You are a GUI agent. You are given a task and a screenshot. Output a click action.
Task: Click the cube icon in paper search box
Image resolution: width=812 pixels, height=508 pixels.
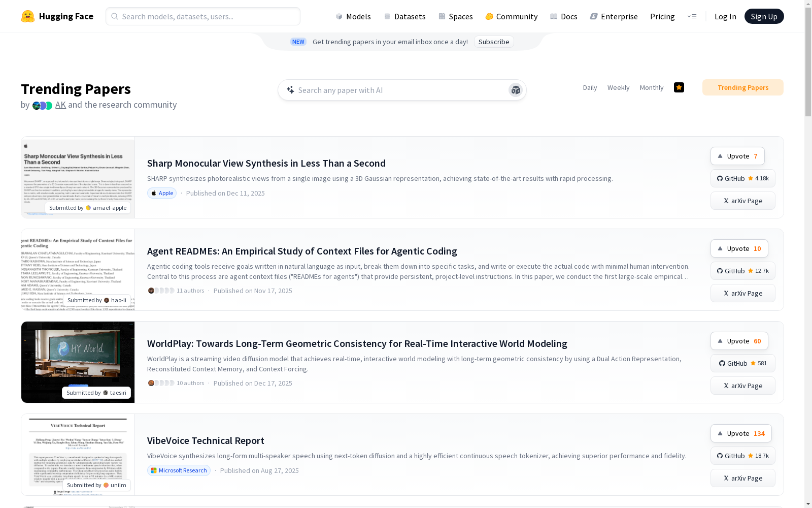[516, 90]
